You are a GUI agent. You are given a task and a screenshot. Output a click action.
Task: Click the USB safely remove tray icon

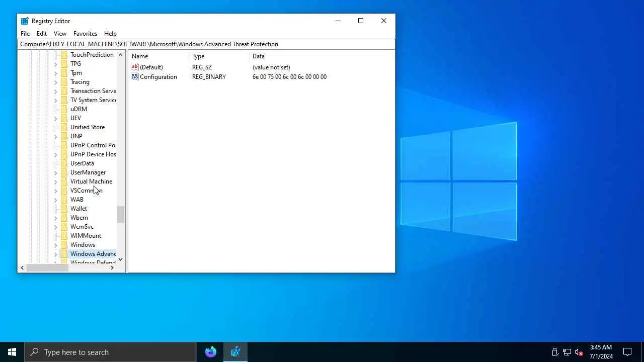pyautogui.click(x=555, y=352)
